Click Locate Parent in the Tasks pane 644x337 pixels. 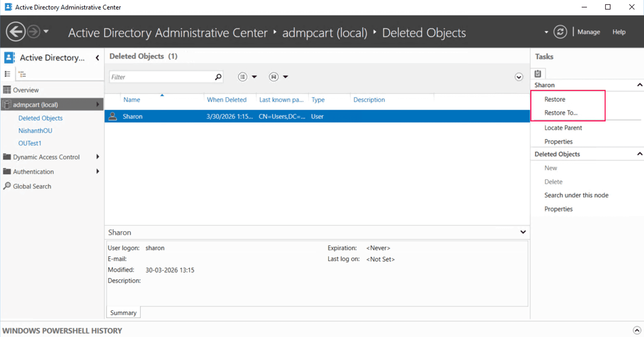tap(563, 128)
